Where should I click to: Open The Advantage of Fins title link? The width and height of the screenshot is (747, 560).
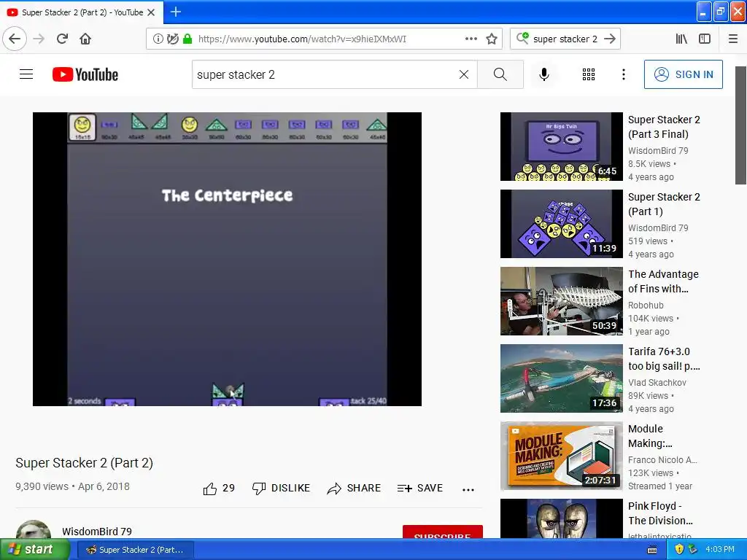(663, 281)
